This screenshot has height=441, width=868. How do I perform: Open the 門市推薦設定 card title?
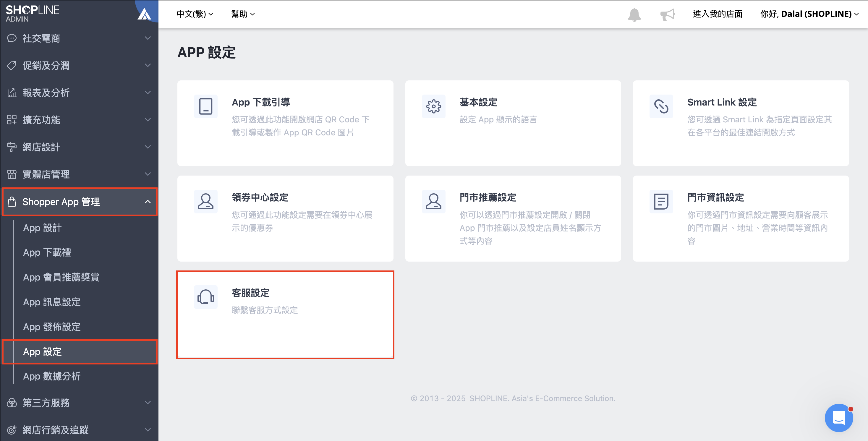pos(488,197)
